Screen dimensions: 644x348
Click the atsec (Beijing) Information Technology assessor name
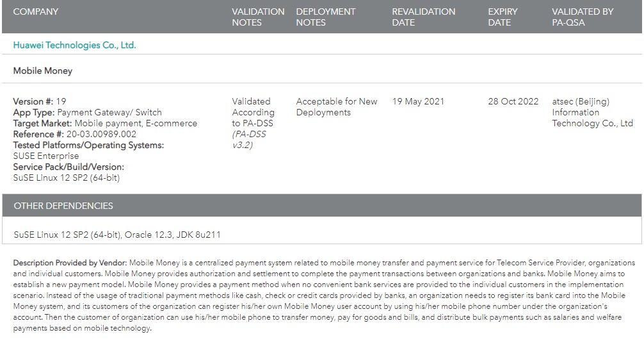point(592,112)
